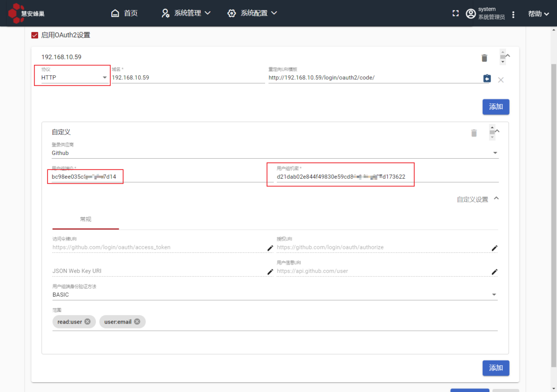Open the 系统管理 menu

pos(186,13)
